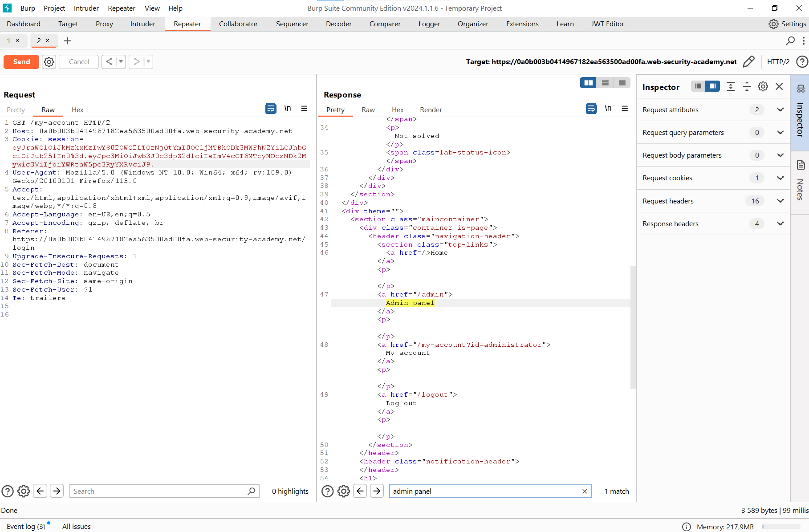Jump to next request search match
This screenshot has height=532, width=809.
pos(57,491)
